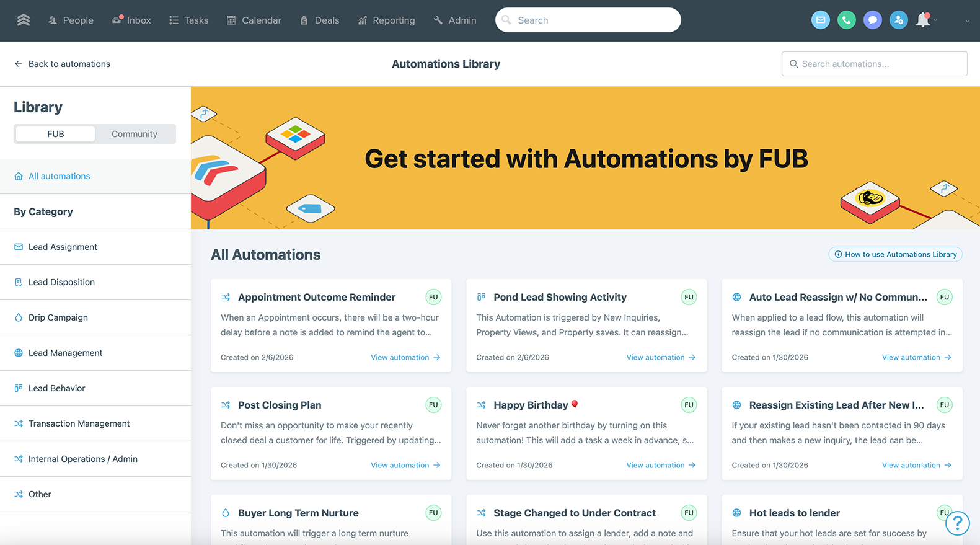This screenshot has height=545, width=980.
Task: Click the add person icon
Action: tap(898, 20)
